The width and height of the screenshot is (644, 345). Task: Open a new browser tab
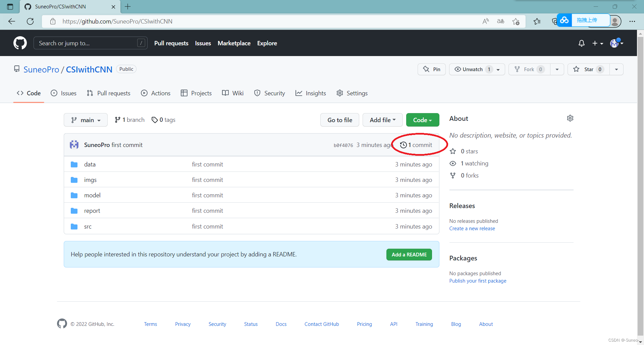[128, 6]
